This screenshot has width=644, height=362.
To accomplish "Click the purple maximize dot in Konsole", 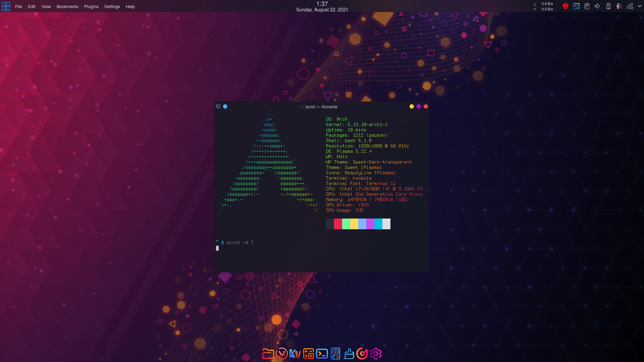I will point(419,107).
